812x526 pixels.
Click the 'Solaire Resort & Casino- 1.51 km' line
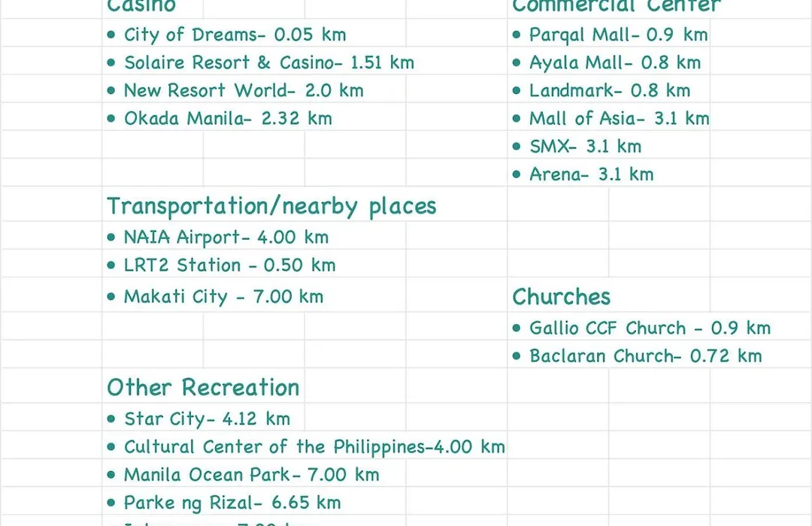pyautogui.click(x=269, y=62)
